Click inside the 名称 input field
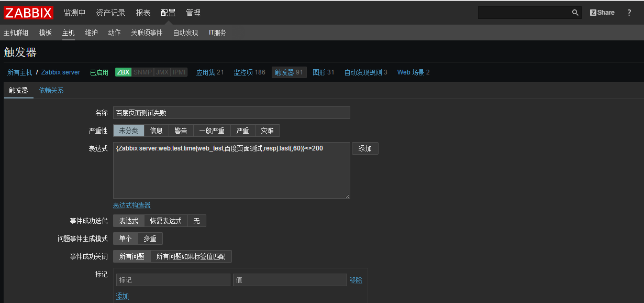 point(230,113)
